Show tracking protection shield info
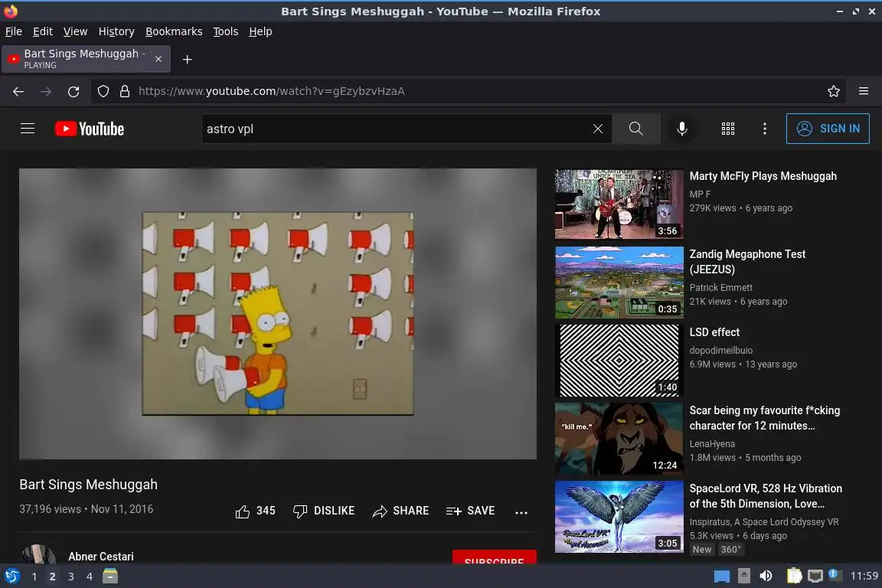This screenshot has height=588, width=882. click(x=103, y=91)
